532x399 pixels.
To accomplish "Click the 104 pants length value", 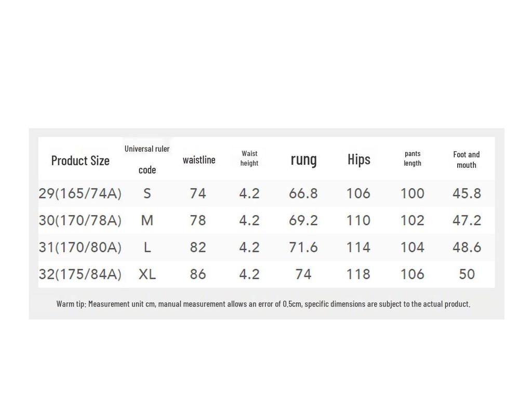I will click(413, 247).
